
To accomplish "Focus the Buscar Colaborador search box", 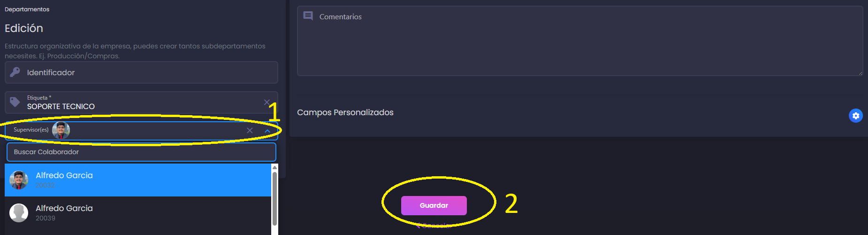I will click(x=141, y=152).
